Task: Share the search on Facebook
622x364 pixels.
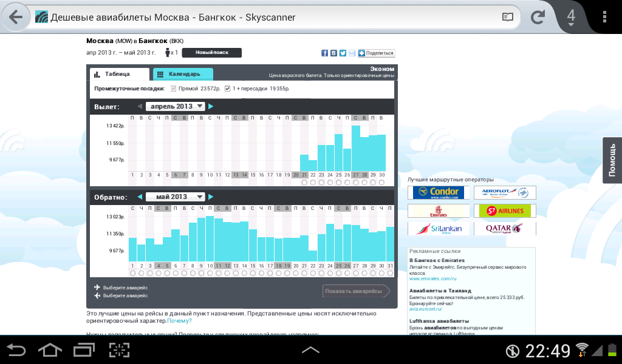Action: (324, 53)
